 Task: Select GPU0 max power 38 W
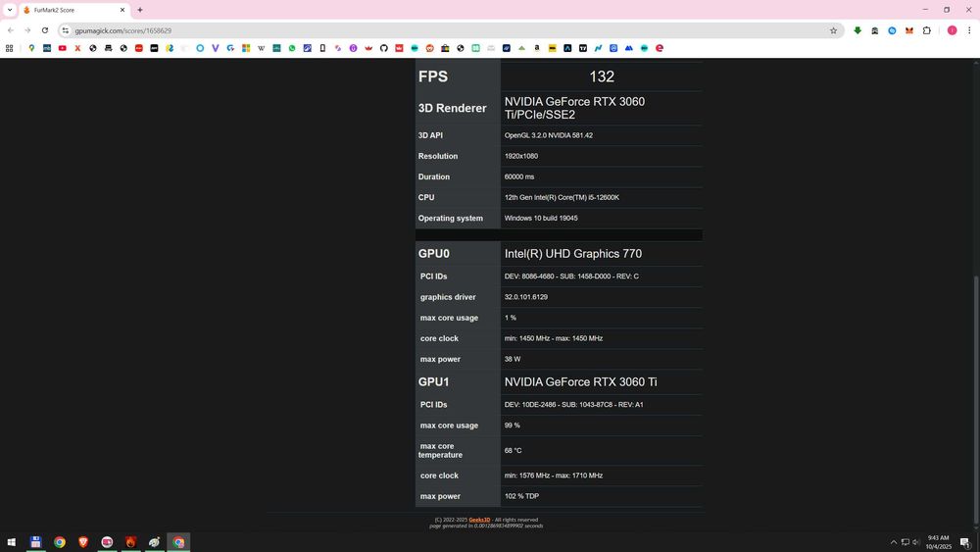513,359
